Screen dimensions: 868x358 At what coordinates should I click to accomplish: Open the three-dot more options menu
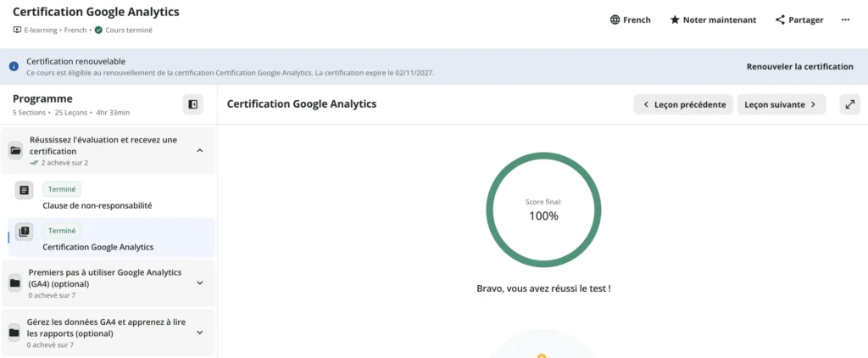[x=845, y=20]
